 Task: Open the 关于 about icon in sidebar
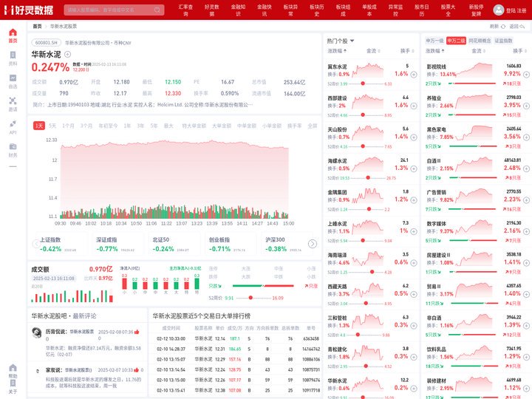click(x=13, y=383)
